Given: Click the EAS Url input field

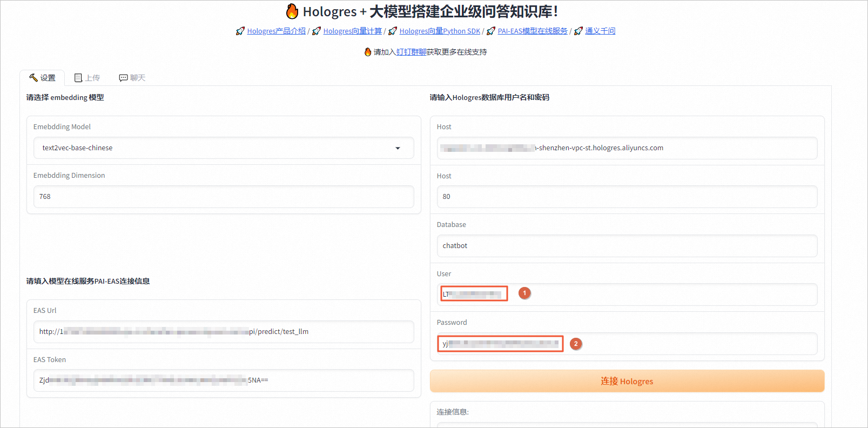Looking at the screenshot, I should point(224,332).
